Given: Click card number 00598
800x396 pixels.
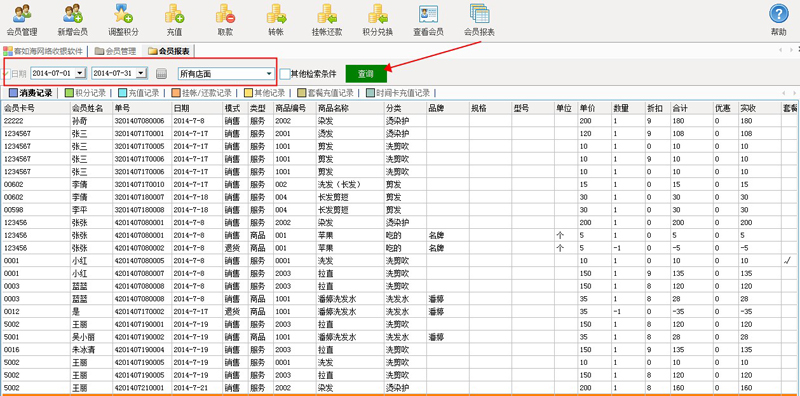Looking at the screenshot, I should coord(13,210).
